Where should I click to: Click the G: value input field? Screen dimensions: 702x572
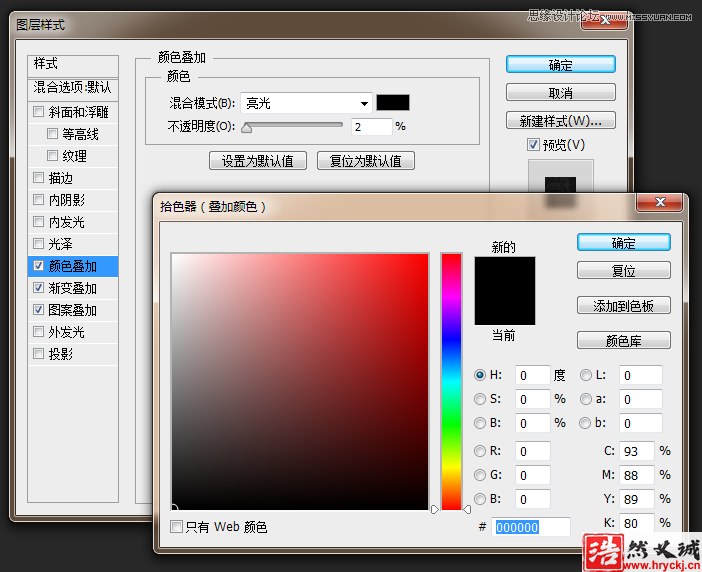point(532,475)
